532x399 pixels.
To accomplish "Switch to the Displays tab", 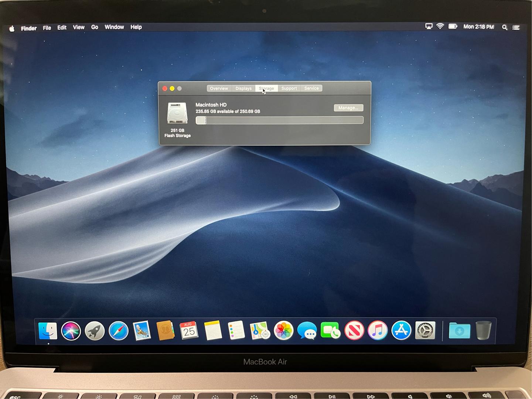I will click(243, 88).
